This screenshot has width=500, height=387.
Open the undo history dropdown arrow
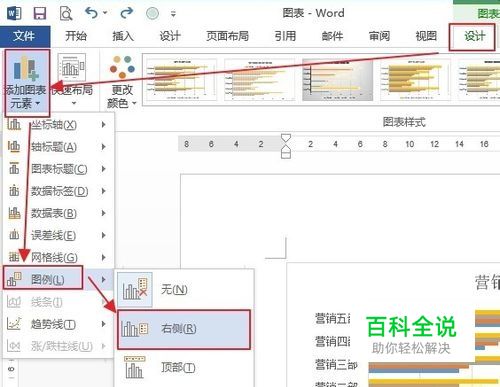point(105,13)
